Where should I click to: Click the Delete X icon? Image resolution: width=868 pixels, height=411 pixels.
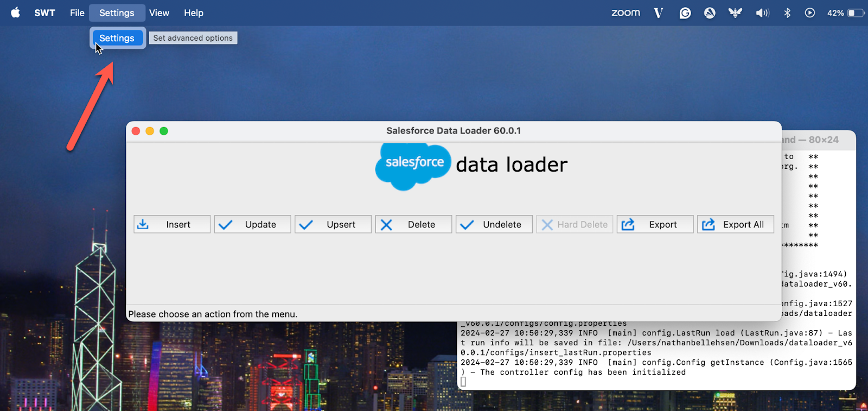(x=386, y=225)
